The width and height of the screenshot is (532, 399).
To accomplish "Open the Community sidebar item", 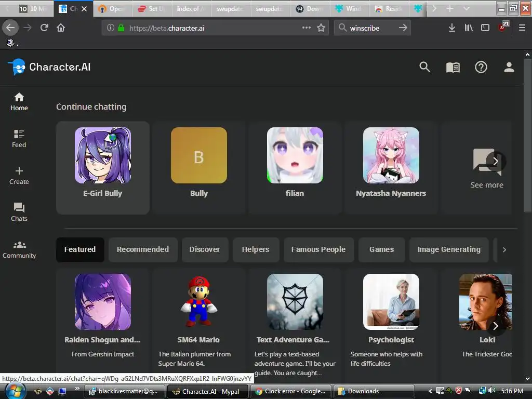I will [x=19, y=249].
